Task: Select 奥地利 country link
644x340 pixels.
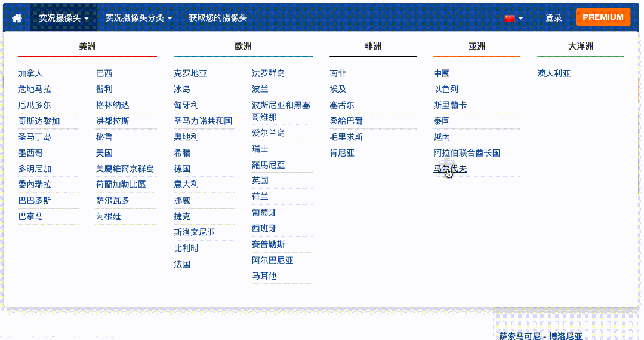Action: click(x=186, y=137)
